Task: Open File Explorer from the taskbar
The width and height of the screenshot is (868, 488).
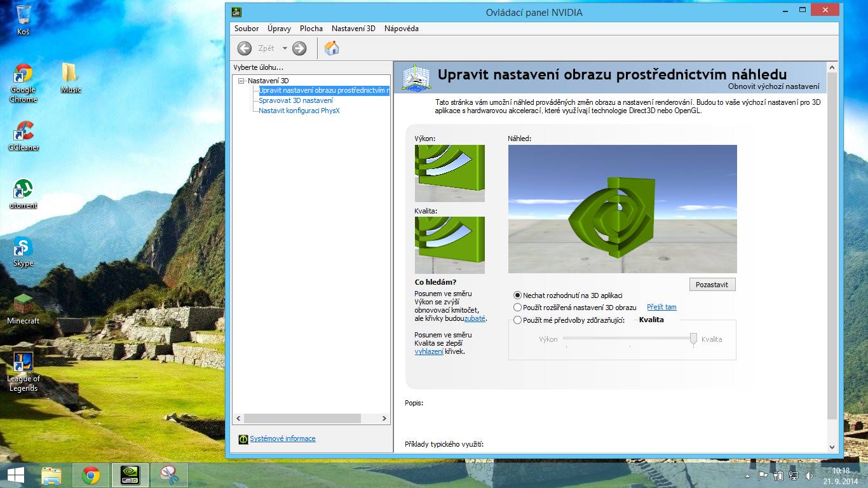Action: (51, 475)
